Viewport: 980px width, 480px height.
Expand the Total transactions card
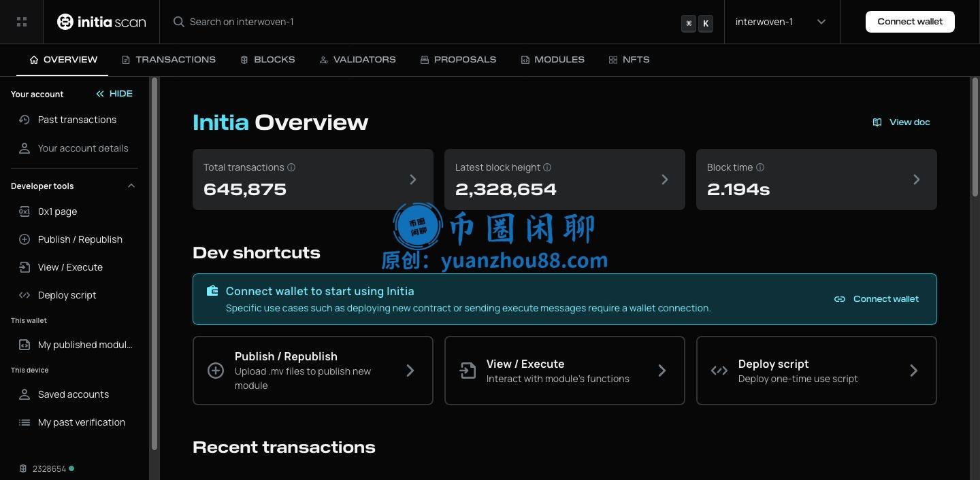click(412, 179)
